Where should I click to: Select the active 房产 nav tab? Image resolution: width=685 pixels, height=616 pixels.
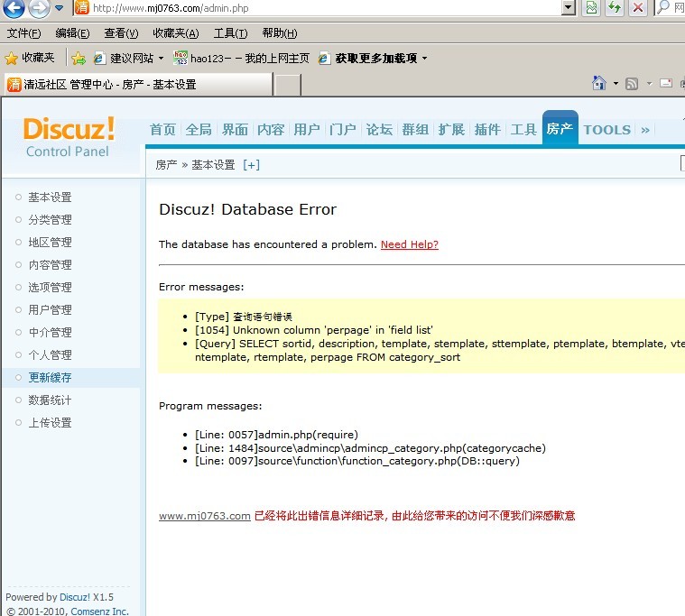[x=560, y=128]
